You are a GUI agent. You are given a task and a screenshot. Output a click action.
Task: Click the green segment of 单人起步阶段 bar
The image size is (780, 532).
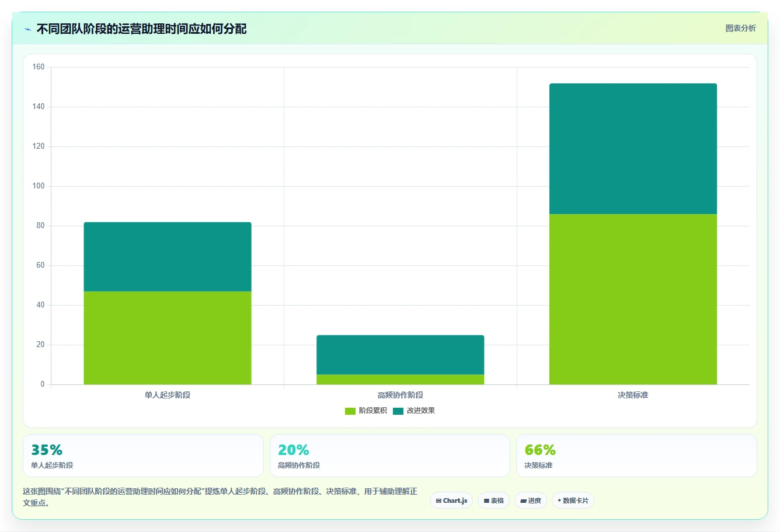168,338
